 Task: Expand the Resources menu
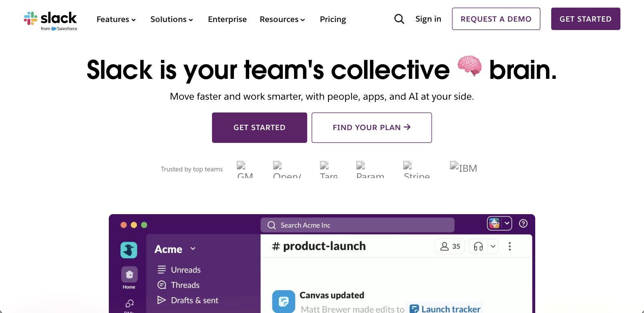pos(282,19)
